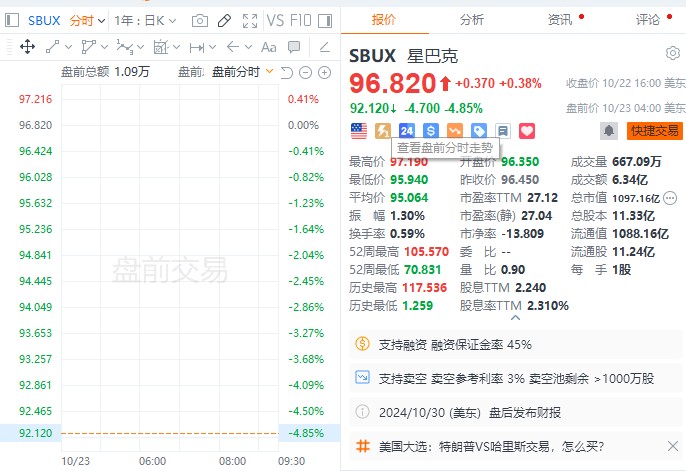Click the 成交量 667.09万 value
Image resolution: width=686 pixels, height=471 pixels.
[637, 162]
